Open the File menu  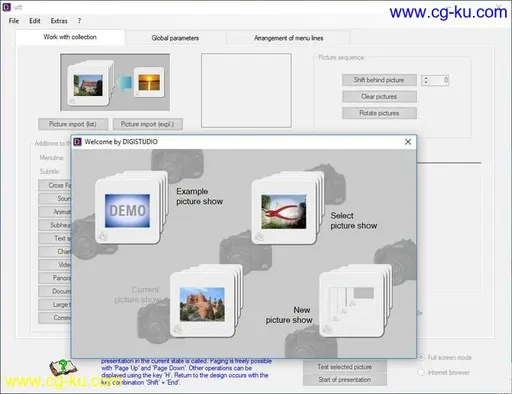(14, 21)
